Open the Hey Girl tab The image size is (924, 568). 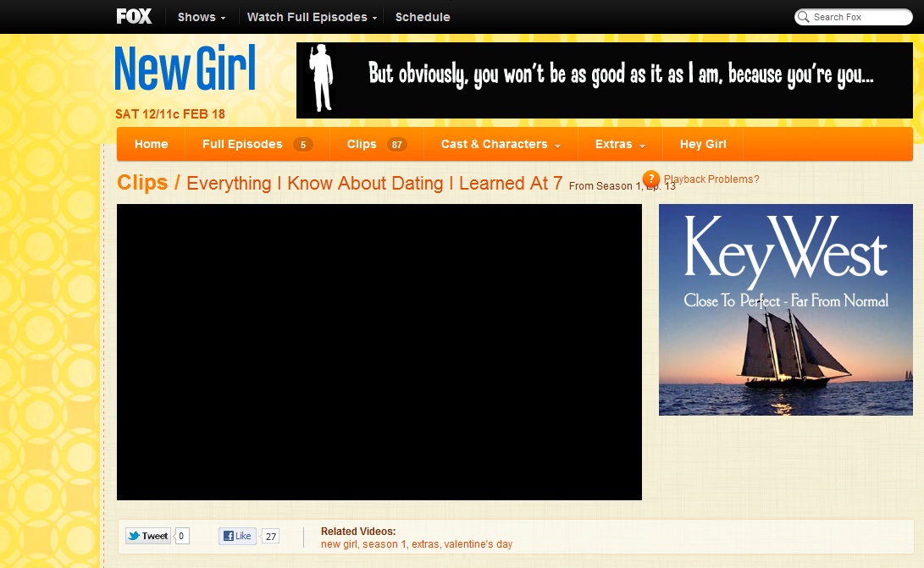[703, 144]
